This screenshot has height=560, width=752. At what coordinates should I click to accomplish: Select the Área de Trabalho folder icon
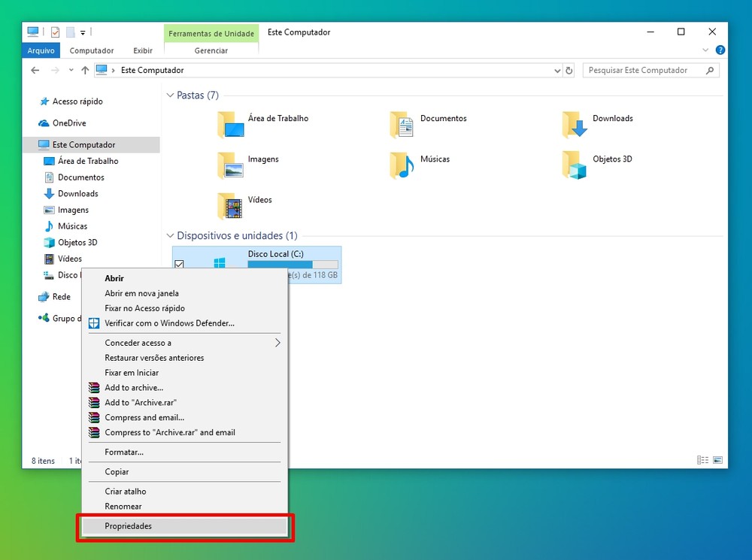click(x=231, y=124)
